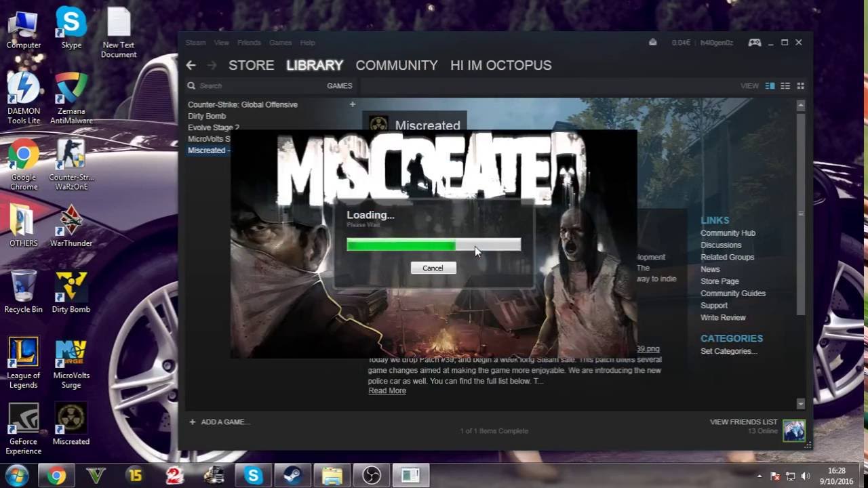Select Counter-Strike: Global Offensive in library

(x=243, y=104)
